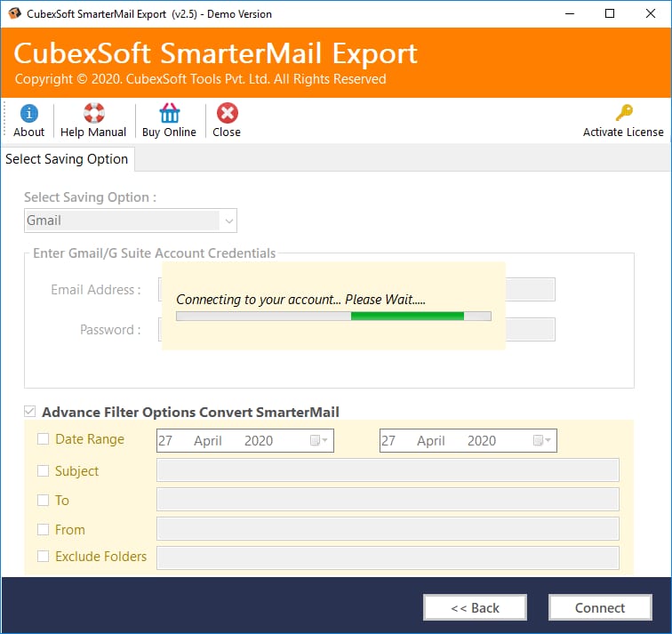672x634 pixels.
Task: Check the From filter checkbox
Action: coord(43,529)
